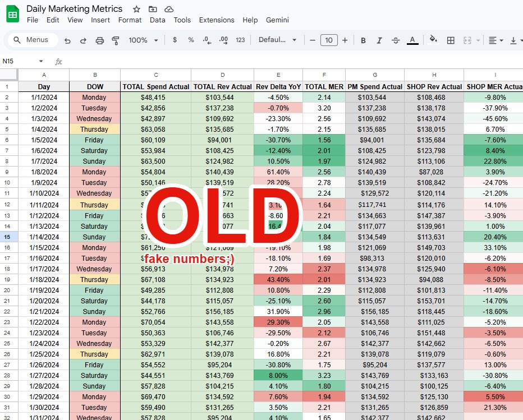Select the 'TOTAL Spend Actual' header cell
This screenshot has height=420, width=523.
[x=156, y=87]
